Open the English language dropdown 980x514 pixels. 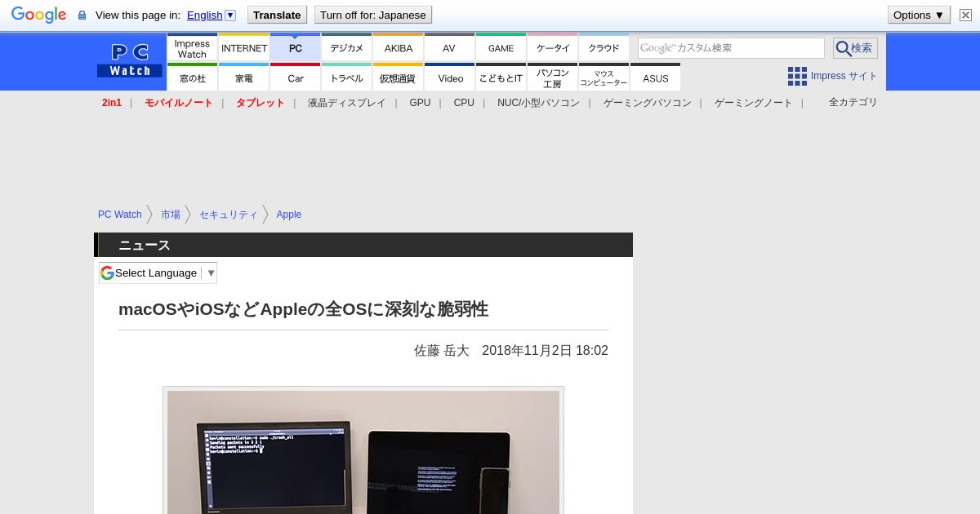pyautogui.click(x=211, y=15)
